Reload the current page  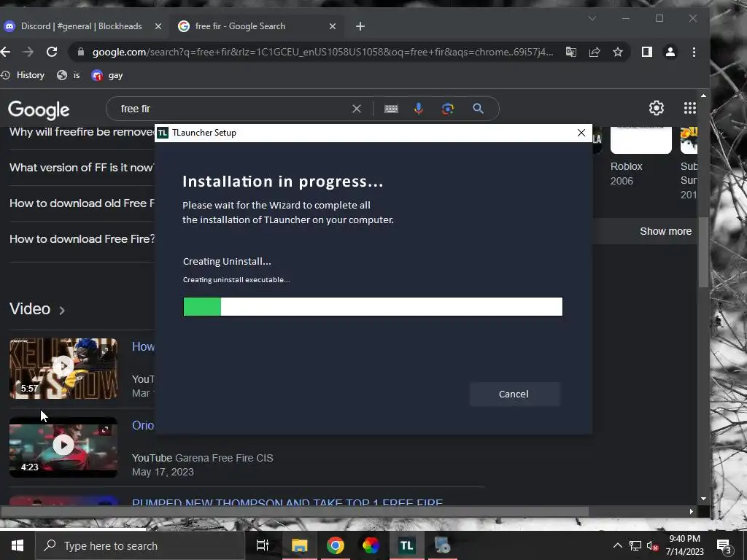(x=52, y=52)
